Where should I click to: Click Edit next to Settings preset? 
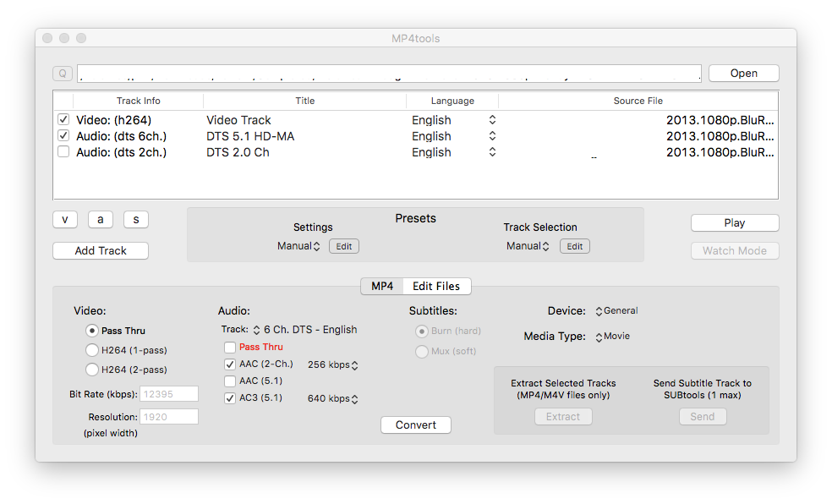tap(344, 246)
